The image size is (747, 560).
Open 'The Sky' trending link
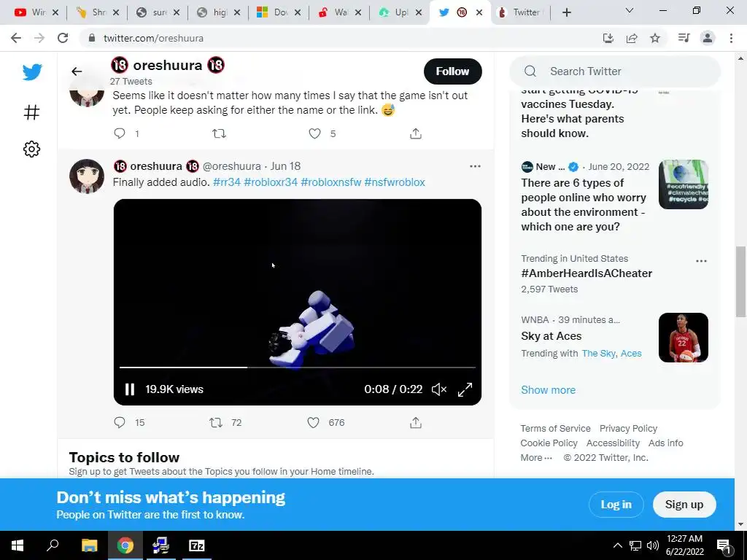(598, 354)
